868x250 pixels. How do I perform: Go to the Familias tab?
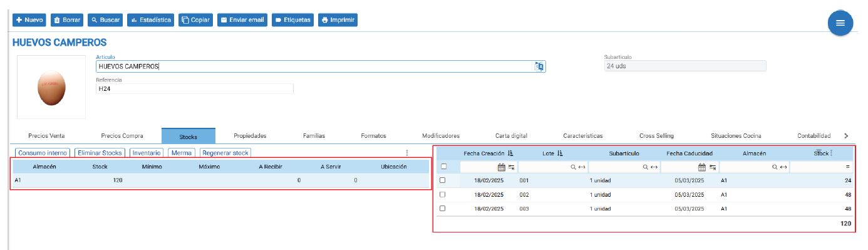[314, 136]
